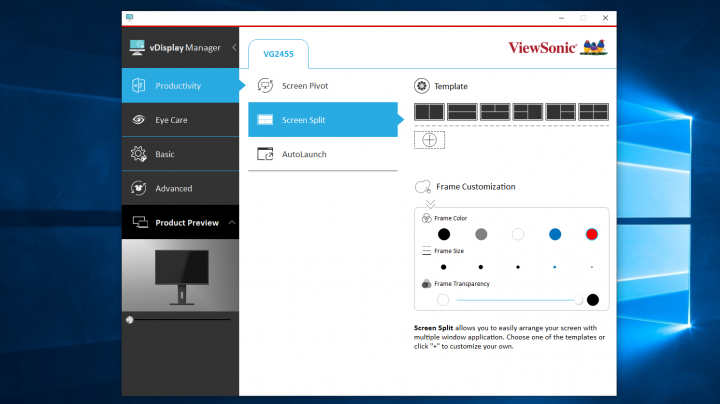The width and height of the screenshot is (720, 404).
Task: Open the Eye Care section
Action: (180, 120)
